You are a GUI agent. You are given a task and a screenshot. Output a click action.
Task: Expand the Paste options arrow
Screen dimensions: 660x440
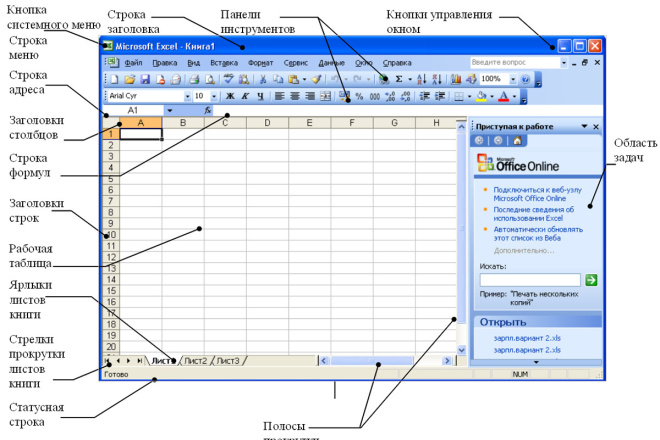pos(304,79)
